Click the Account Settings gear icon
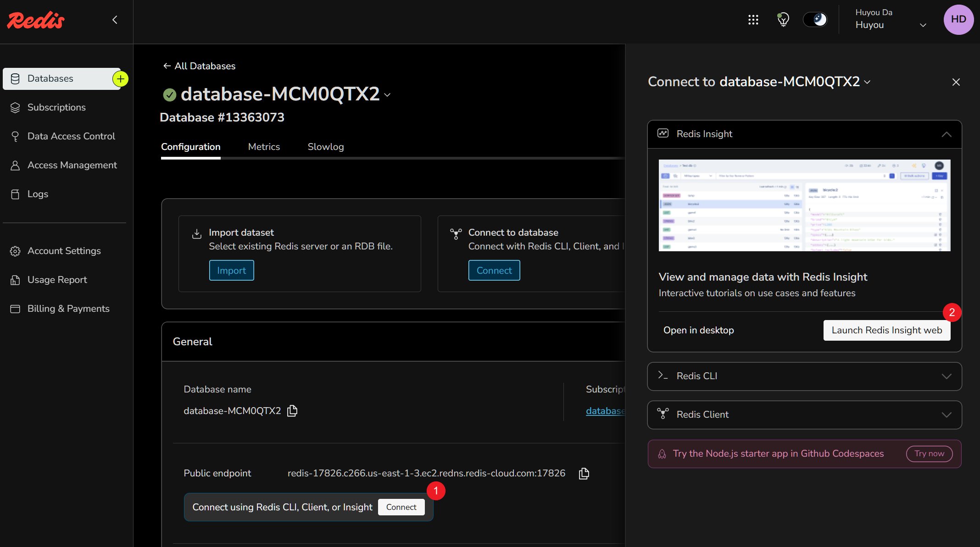Image resolution: width=980 pixels, height=547 pixels. [x=15, y=251]
